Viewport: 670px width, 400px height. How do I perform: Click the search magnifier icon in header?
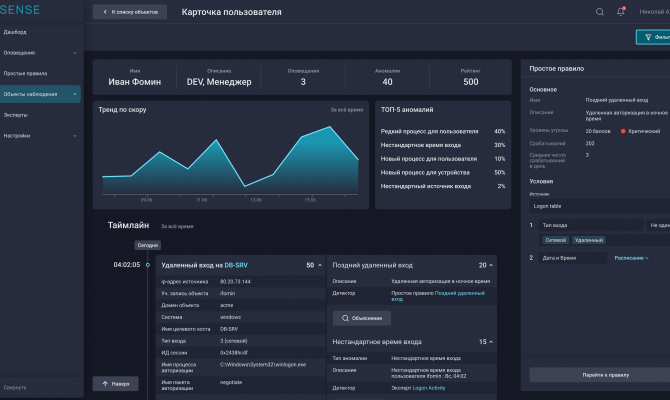click(x=600, y=12)
